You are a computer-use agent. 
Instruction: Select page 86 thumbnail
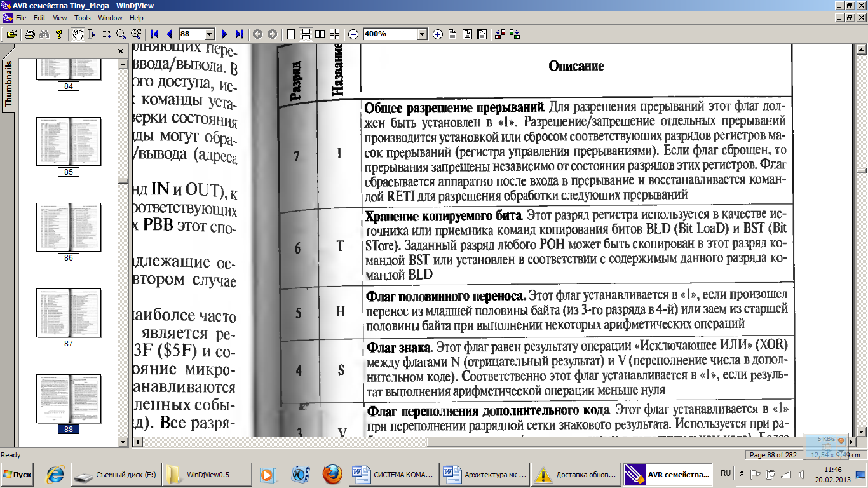pyautogui.click(x=69, y=232)
